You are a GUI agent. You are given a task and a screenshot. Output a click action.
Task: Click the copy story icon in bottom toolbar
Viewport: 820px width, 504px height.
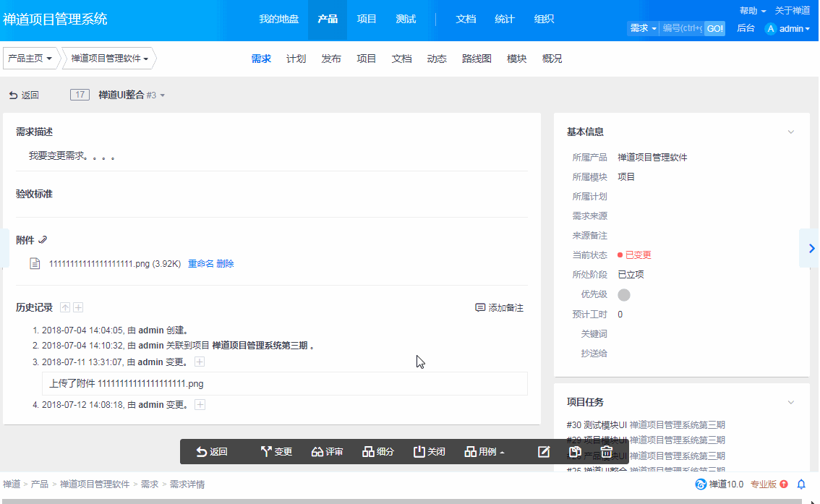(576, 452)
